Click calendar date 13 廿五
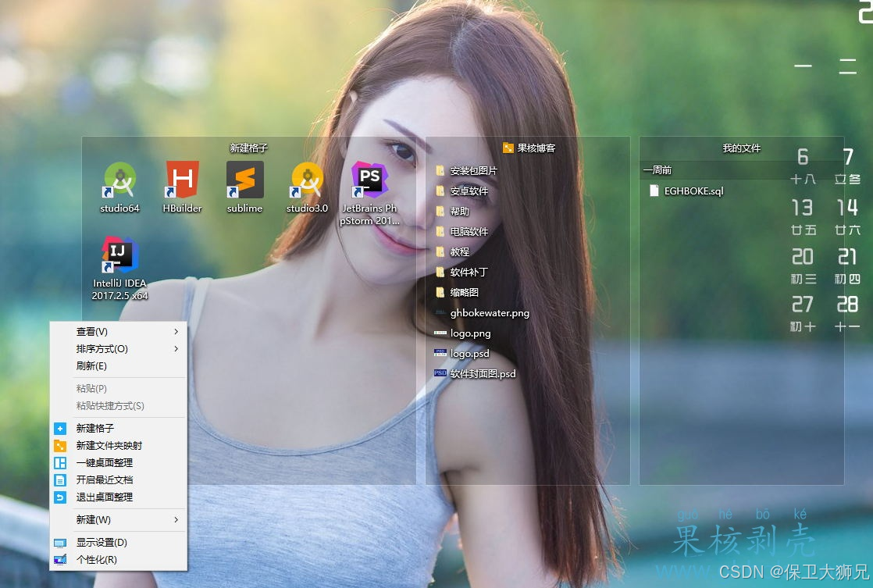 tap(803, 216)
